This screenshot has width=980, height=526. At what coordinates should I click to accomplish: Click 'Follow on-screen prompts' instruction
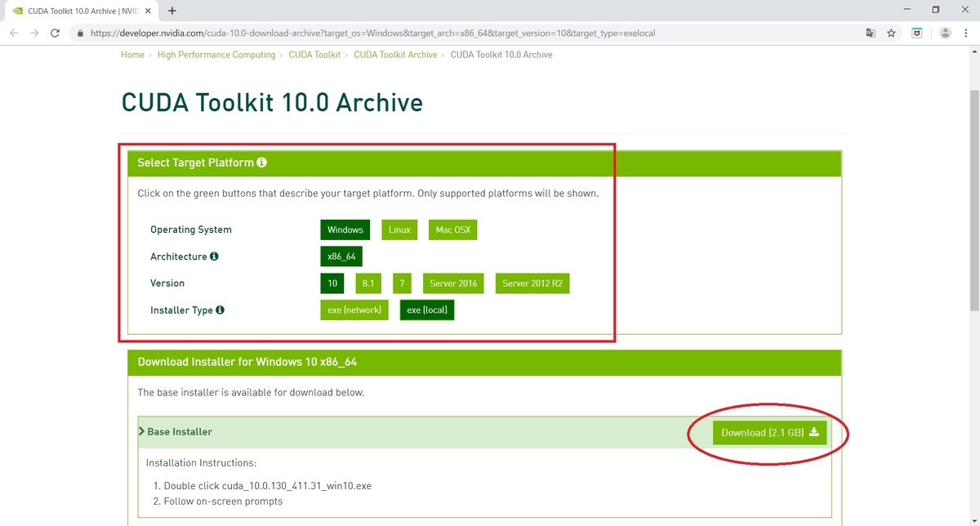pyautogui.click(x=223, y=501)
